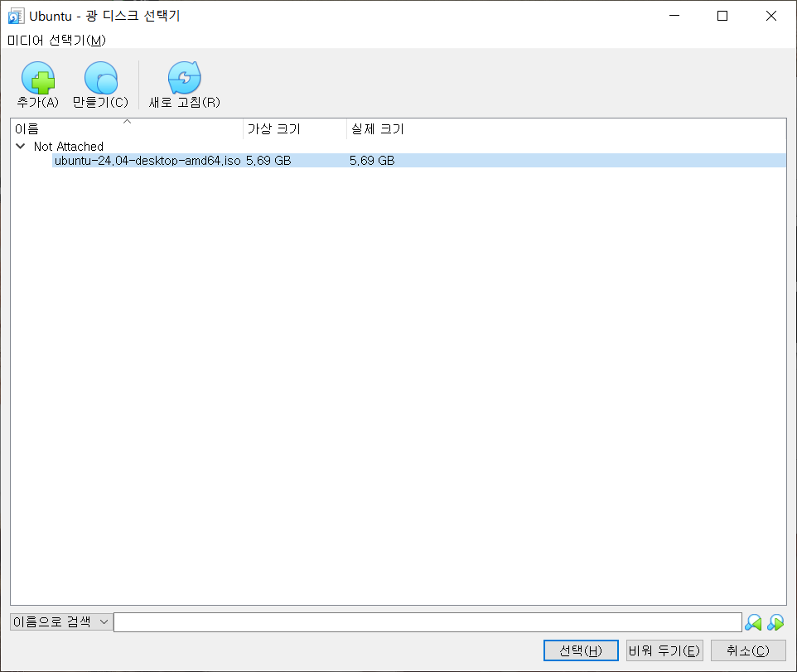The height and width of the screenshot is (672, 797).
Task: Click the search text input field
Action: tap(427, 622)
